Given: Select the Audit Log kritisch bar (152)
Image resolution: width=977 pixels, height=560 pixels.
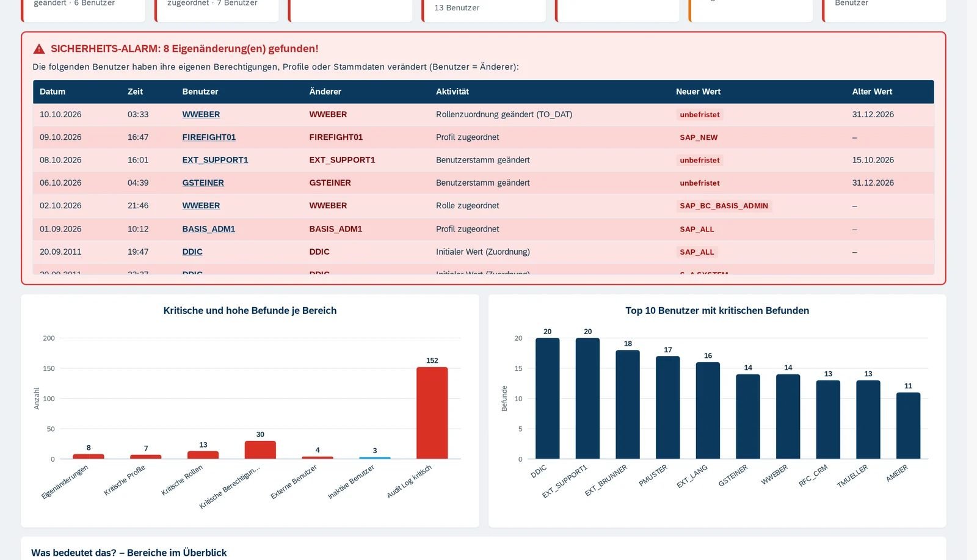Looking at the screenshot, I should point(432,413).
